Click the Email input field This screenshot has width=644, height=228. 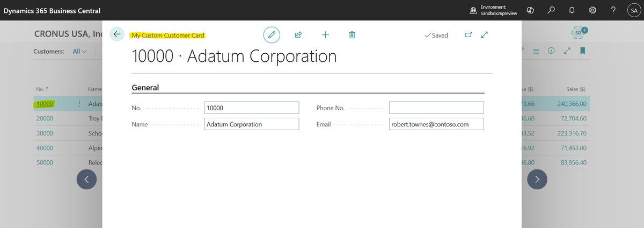click(436, 124)
